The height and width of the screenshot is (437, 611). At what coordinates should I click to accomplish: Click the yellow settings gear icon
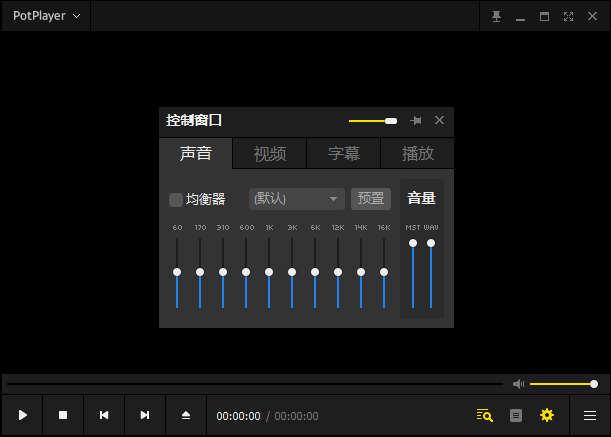(x=547, y=415)
